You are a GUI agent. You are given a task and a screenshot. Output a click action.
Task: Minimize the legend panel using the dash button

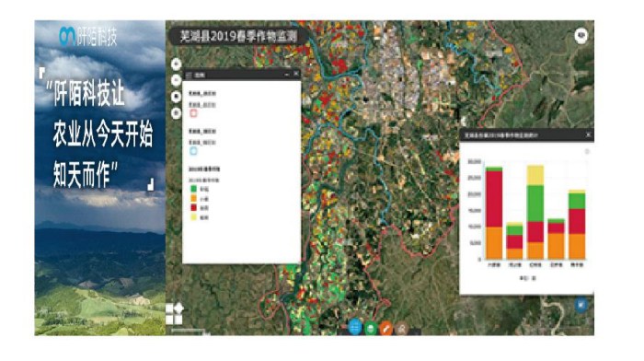(x=287, y=75)
